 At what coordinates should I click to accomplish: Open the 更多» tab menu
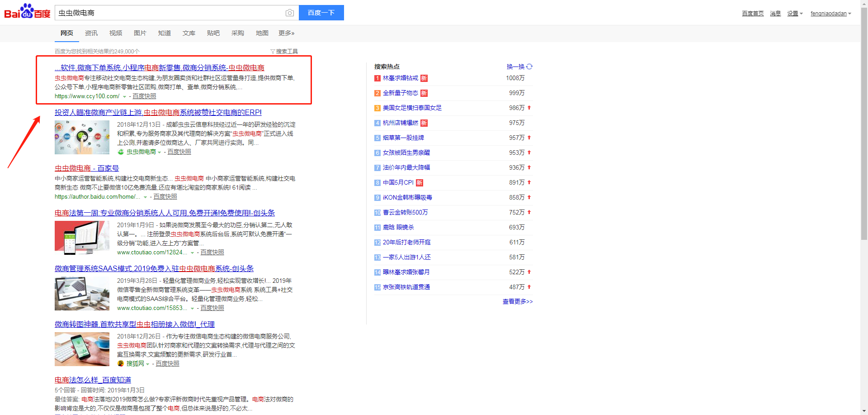click(x=286, y=33)
